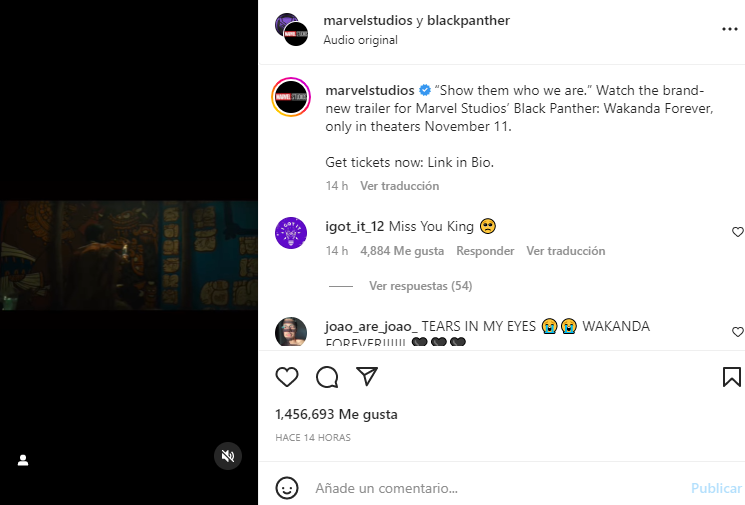
Task: Open the three-dot more options menu
Action: click(x=729, y=30)
